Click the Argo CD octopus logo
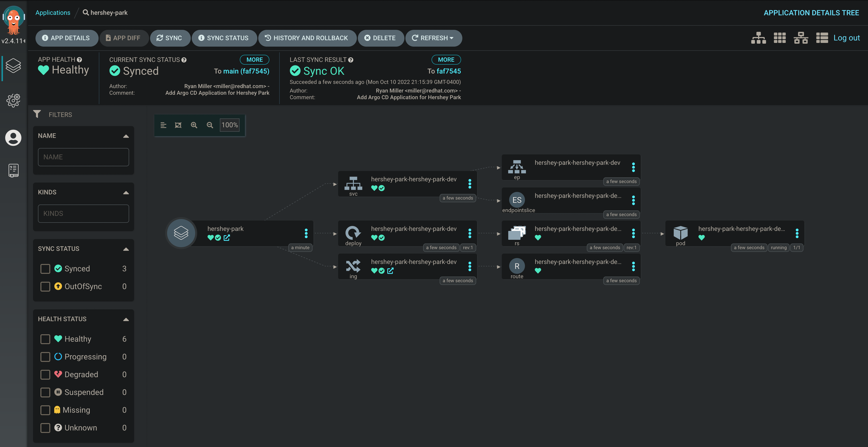This screenshot has width=868, height=447. point(14,20)
